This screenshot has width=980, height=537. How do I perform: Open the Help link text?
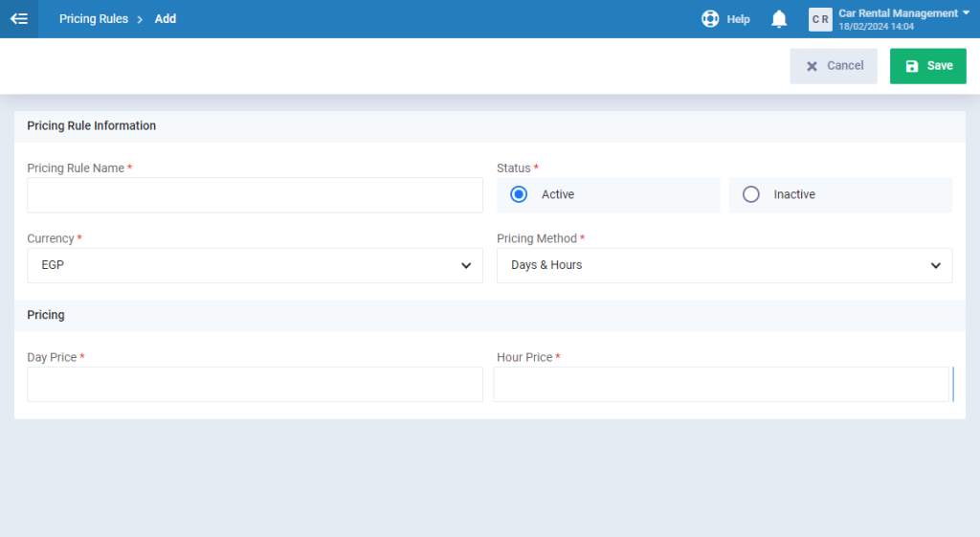738,19
